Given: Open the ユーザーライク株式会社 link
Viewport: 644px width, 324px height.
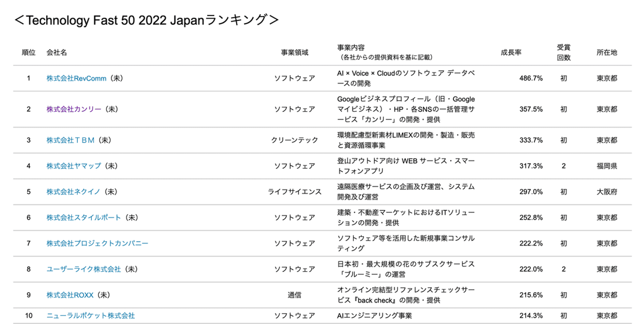Looking at the screenshot, I should pyautogui.click(x=84, y=269).
